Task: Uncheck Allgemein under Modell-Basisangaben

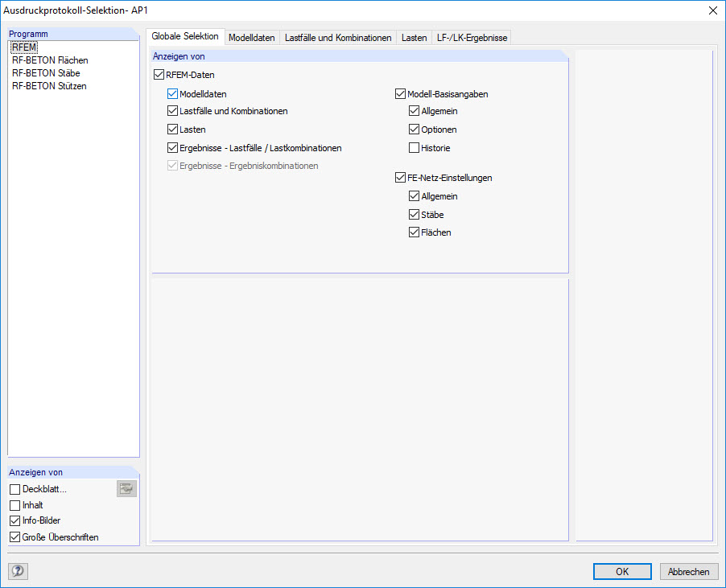Action: (414, 111)
